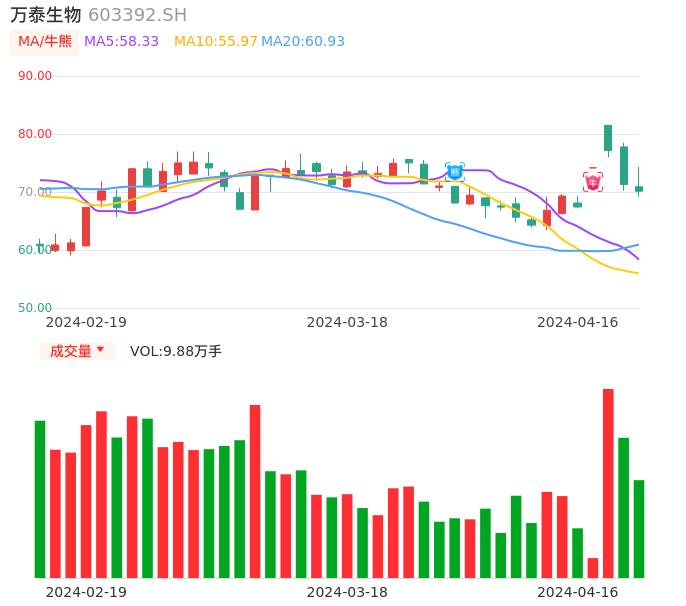Click the red dropdown arrow beside 成交量
The image size is (686, 606).
100,350
